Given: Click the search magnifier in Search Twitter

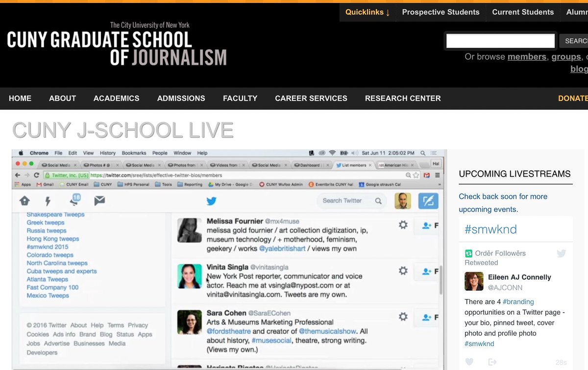Looking at the screenshot, I should 378,201.
